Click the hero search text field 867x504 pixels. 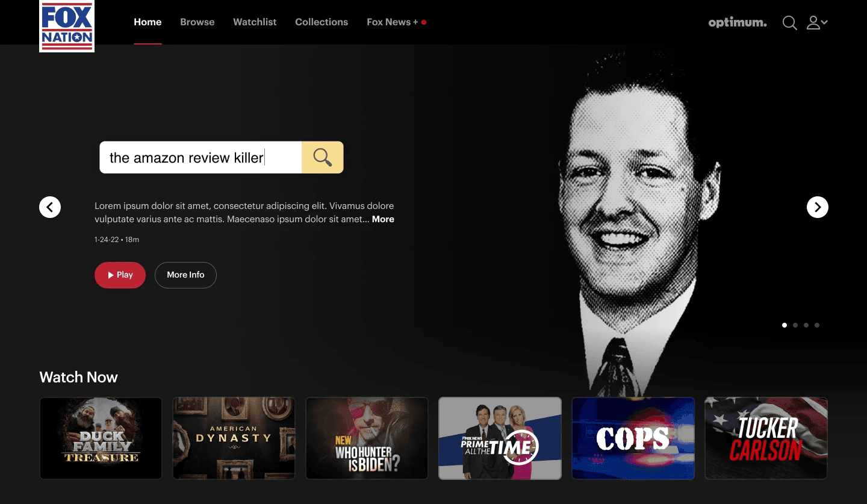(200, 157)
